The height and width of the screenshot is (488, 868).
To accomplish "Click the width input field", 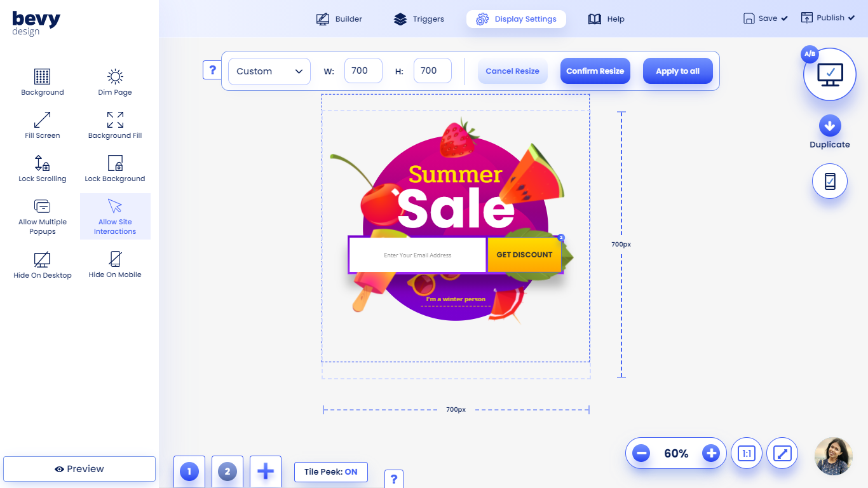I will pos(363,71).
